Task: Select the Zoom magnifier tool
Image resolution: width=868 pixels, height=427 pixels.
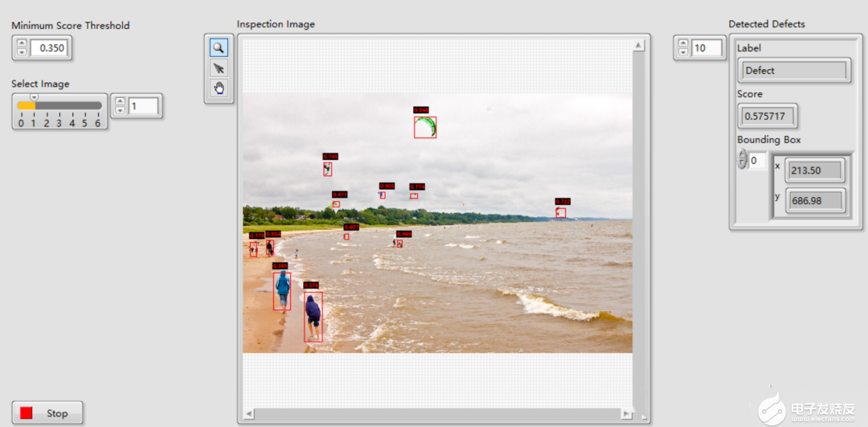Action: click(x=219, y=47)
